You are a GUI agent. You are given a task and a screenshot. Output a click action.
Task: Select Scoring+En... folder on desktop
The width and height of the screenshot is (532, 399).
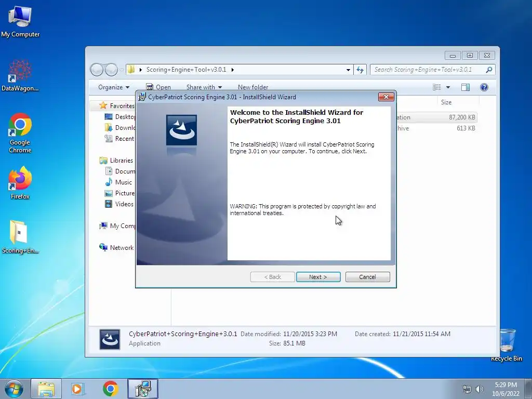pyautogui.click(x=20, y=237)
